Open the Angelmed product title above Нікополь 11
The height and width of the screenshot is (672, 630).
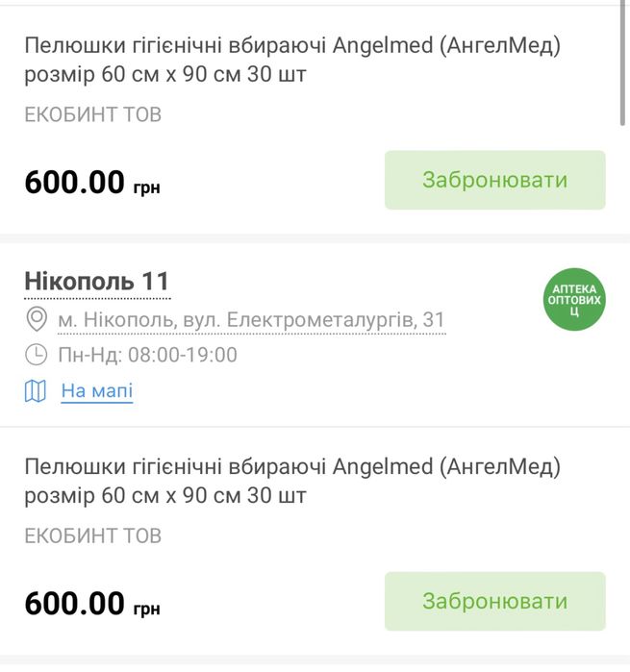coord(291,59)
